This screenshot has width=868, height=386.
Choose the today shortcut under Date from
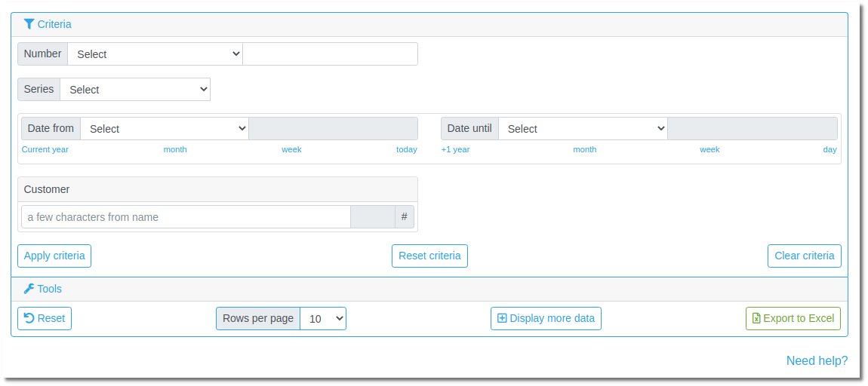point(406,149)
